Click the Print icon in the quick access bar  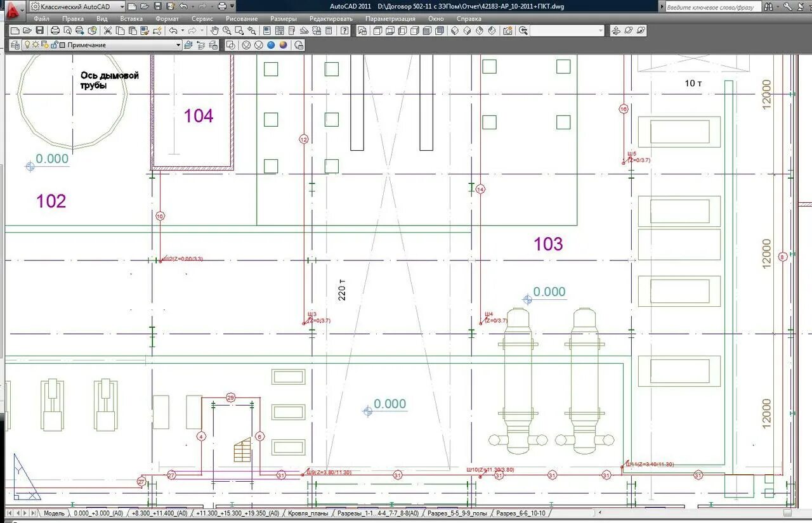pyautogui.click(x=221, y=6)
